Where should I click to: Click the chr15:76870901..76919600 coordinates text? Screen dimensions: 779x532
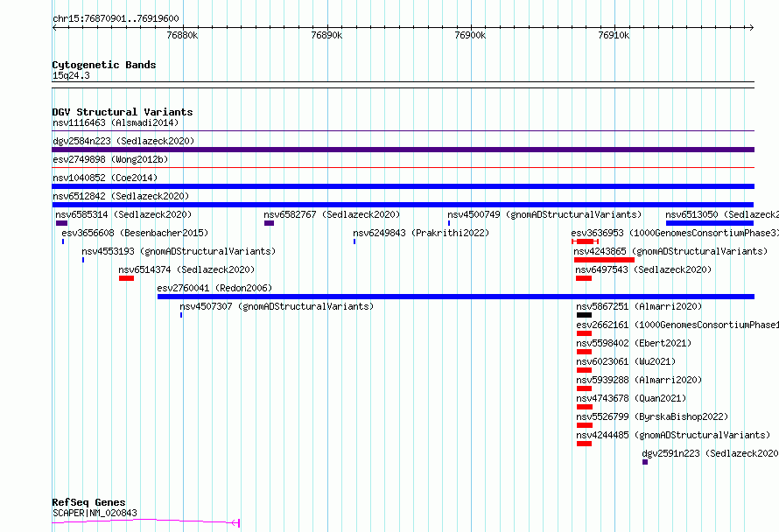(x=116, y=18)
